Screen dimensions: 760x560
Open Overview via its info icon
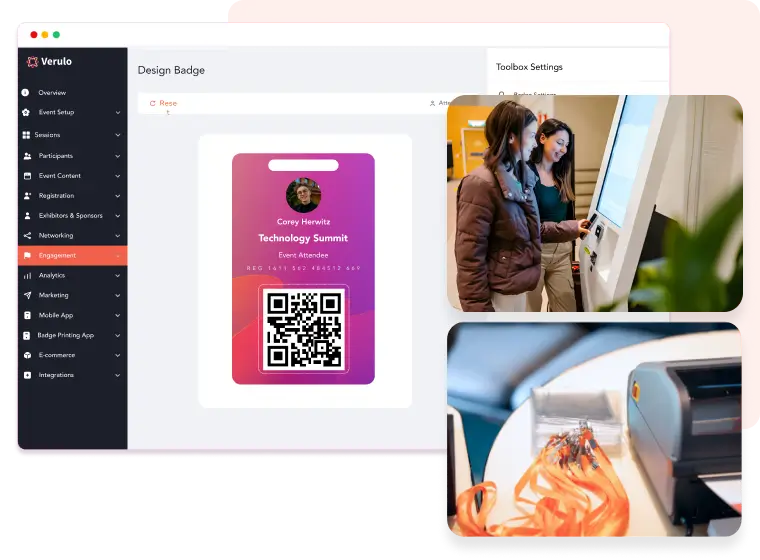click(x=26, y=92)
